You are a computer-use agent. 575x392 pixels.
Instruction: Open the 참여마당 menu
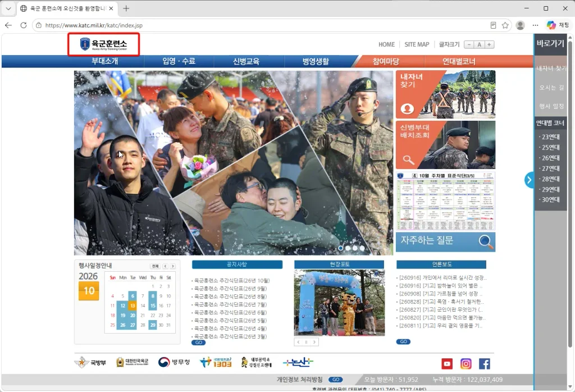point(386,61)
